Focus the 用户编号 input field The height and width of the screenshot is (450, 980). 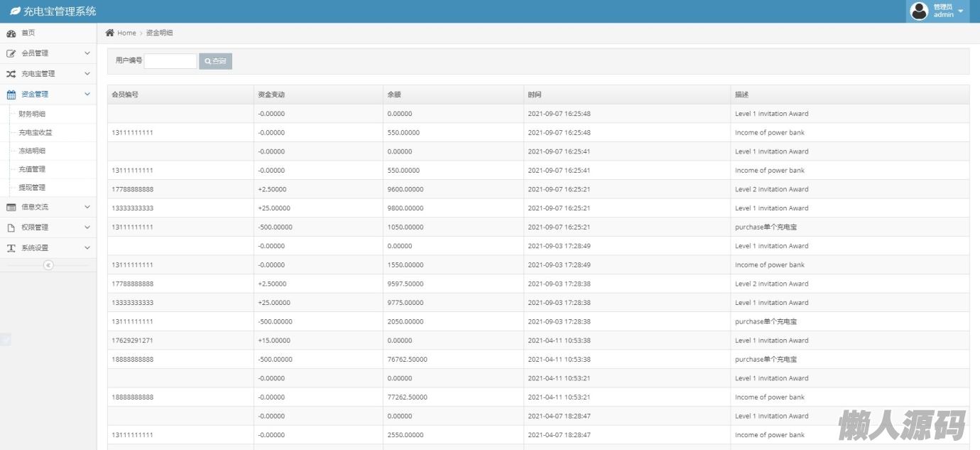pos(170,61)
